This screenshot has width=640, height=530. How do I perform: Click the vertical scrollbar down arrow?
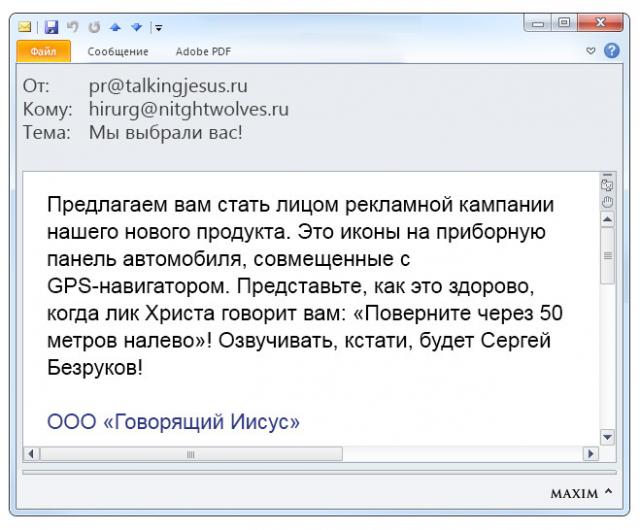(607, 437)
